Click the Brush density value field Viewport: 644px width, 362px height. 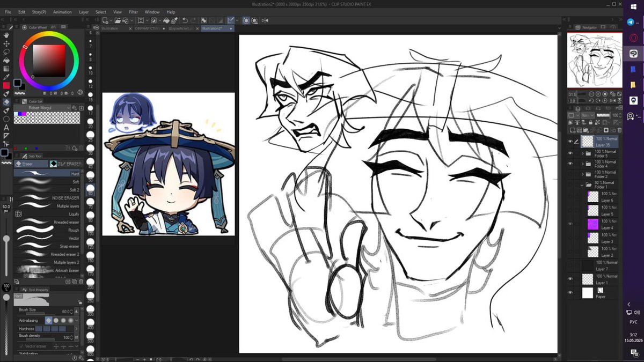click(x=67, y=337)
